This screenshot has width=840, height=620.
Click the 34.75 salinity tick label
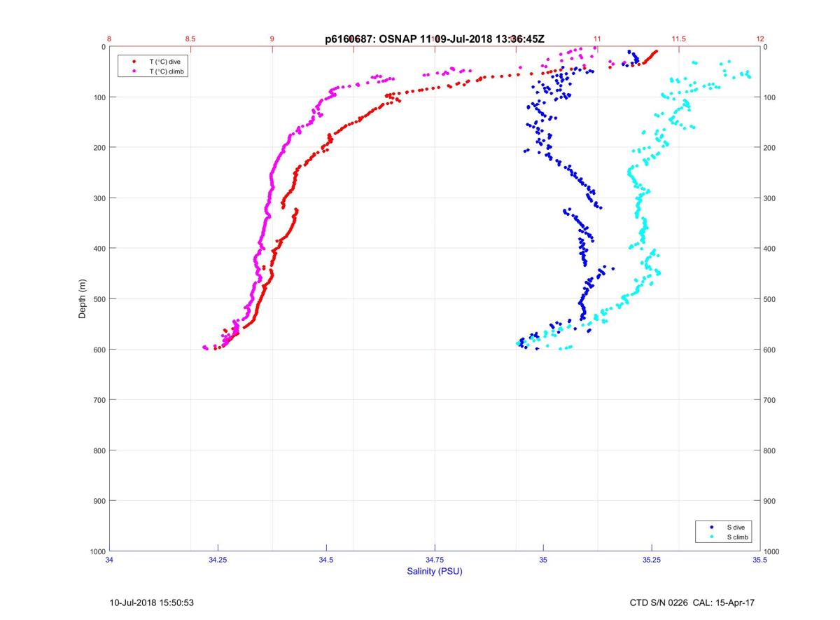435,560
